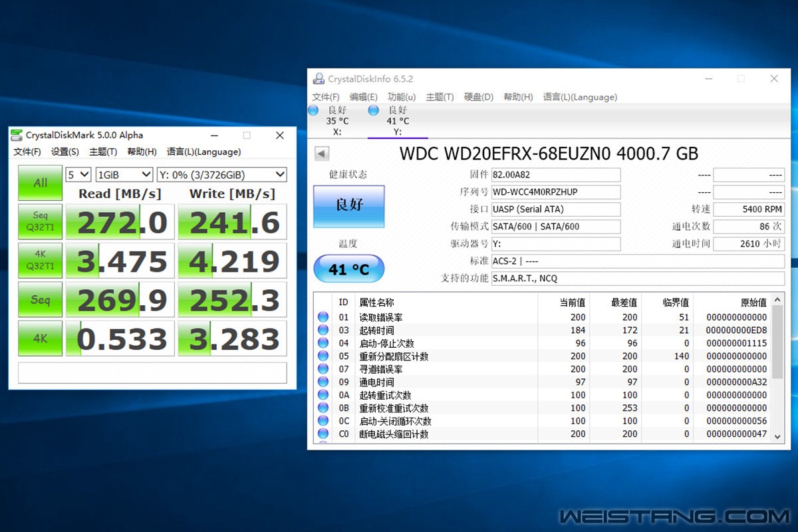Open the drive selector showing Y: 0%

222,174
